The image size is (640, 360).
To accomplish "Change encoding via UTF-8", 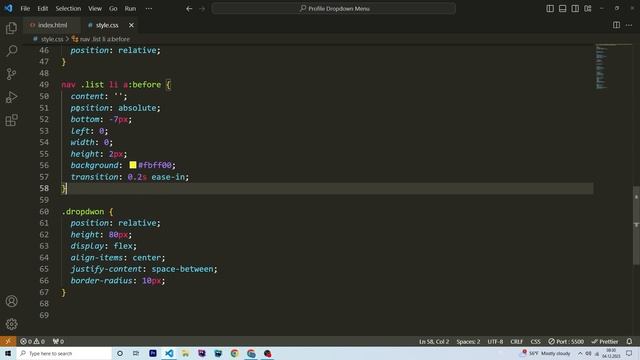I will [495, 341].
